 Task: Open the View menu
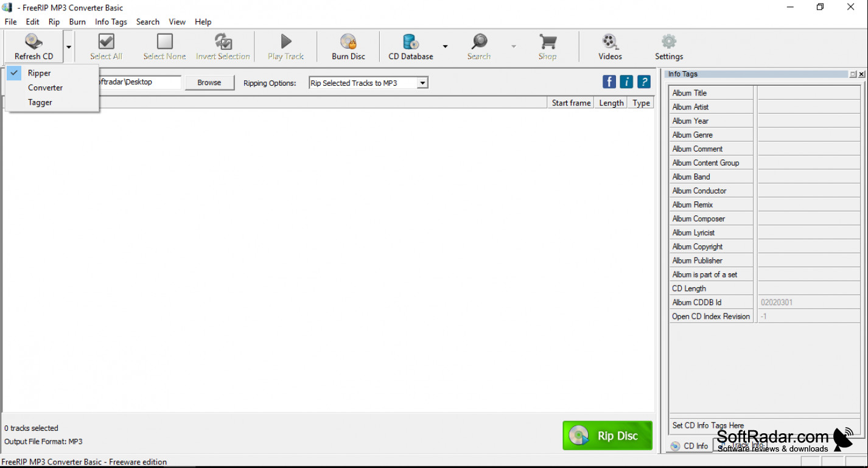177,22
